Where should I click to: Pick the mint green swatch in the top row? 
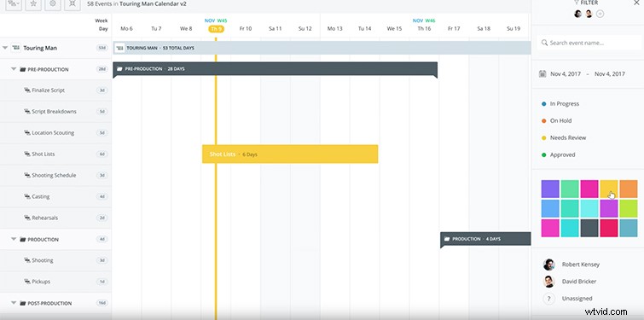point(570,189)
